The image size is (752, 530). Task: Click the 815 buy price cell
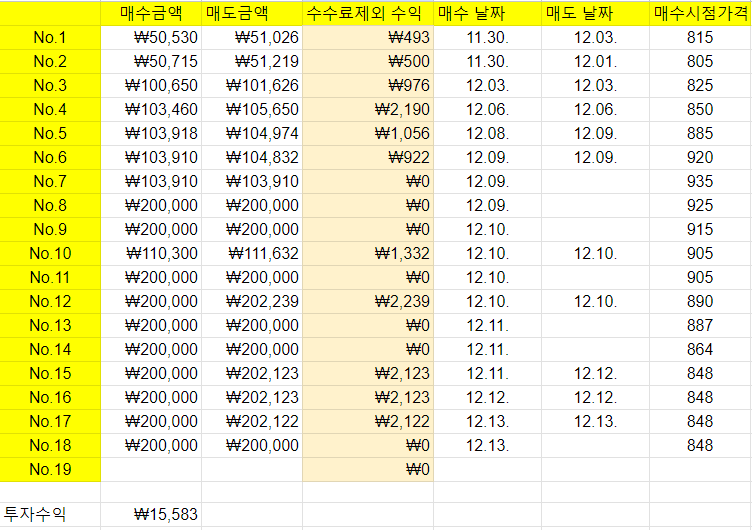click(700, 37)
